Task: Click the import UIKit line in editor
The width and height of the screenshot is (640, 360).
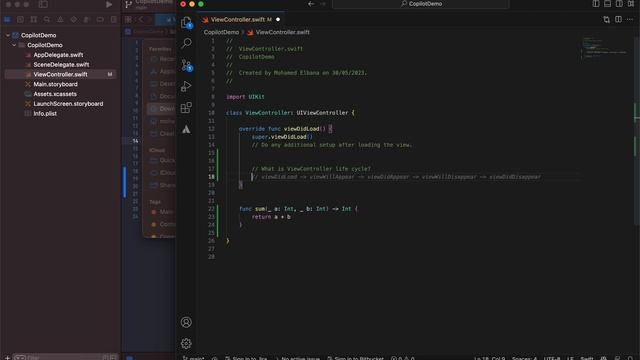Action: 245,97
